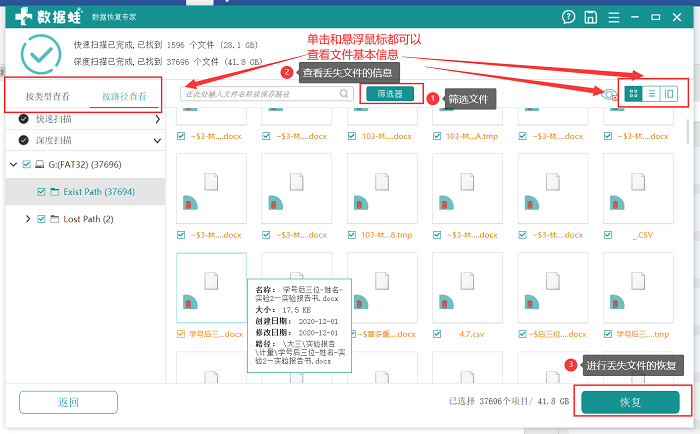This screenshot has width=700, height=434.
Task: Toggle the eye preview icon
Action: 609,94
